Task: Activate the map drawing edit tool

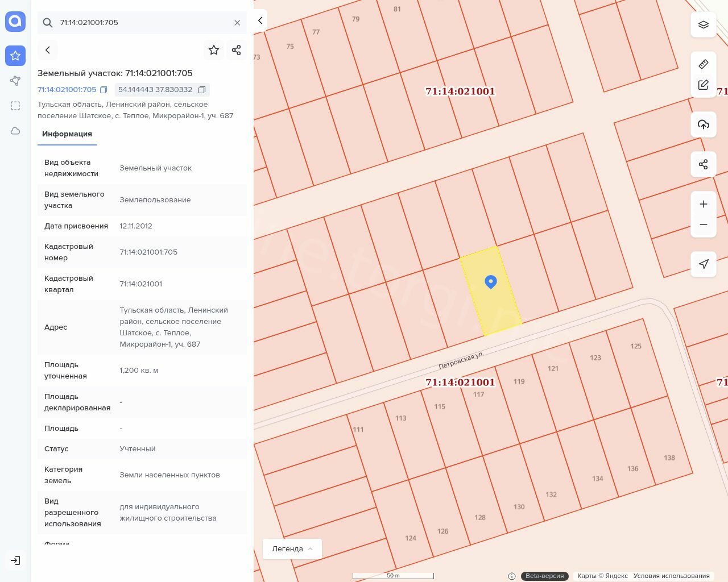Action: [x=703, y=85]
